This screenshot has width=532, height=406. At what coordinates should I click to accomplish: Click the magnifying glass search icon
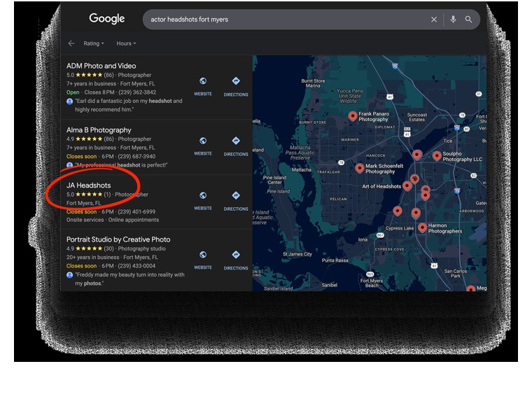(x=468, y=20)
